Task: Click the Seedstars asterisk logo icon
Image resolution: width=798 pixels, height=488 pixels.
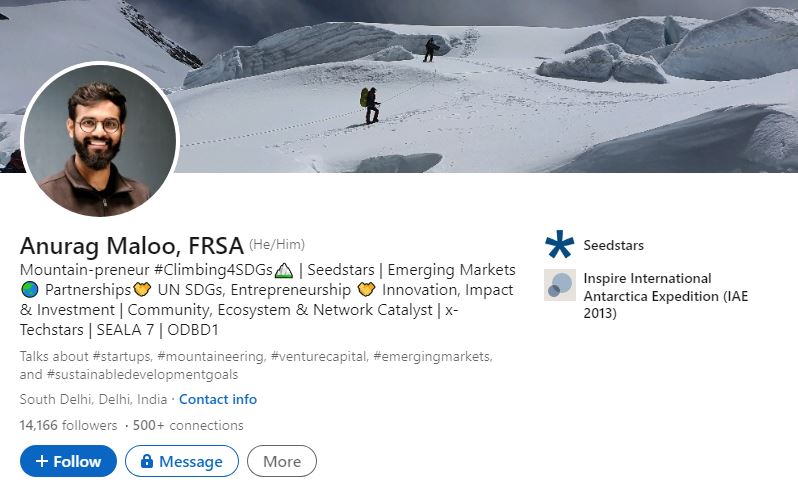Action: click(x=559, y=245)
